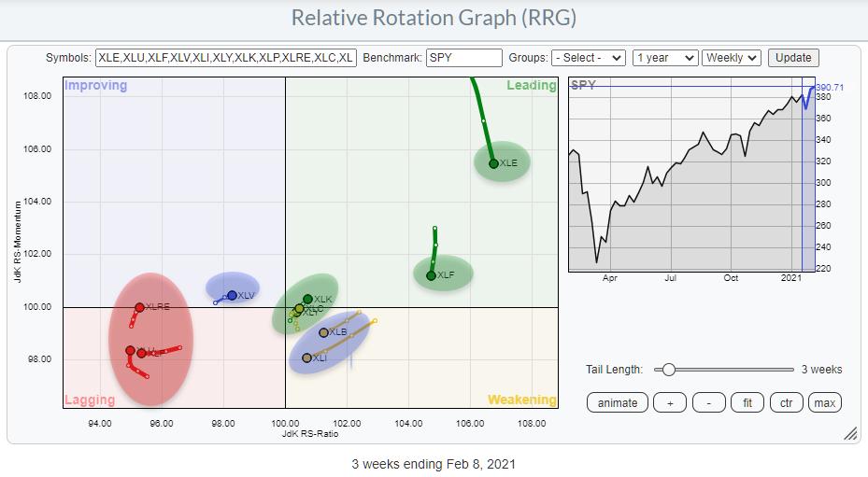Viewport: 868px width, 477px height.
Task: Click the Benchmark SPY input field
Action: click(463, 58)
